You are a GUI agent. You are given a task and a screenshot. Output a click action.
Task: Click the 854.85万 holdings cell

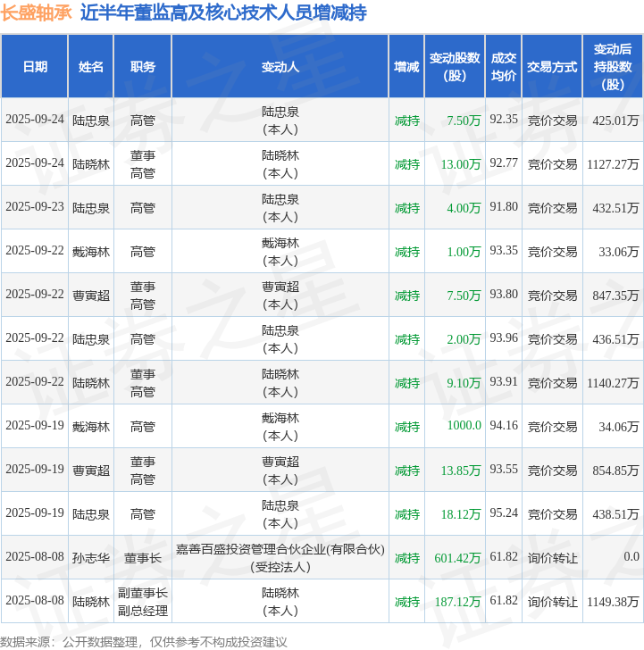tap(613, 470)
